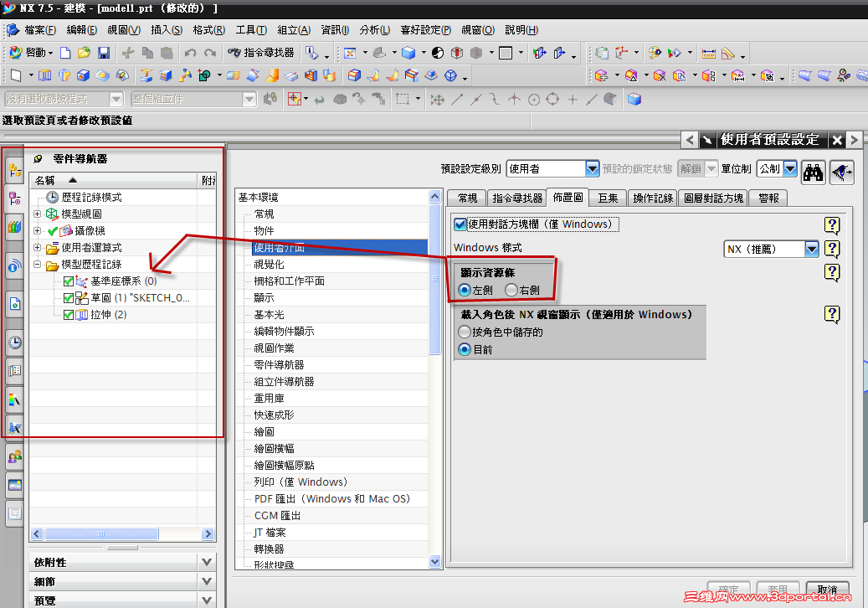
Task: Click the Cut scissors icon
Action: pyautogui.click(x=128, y=53)
